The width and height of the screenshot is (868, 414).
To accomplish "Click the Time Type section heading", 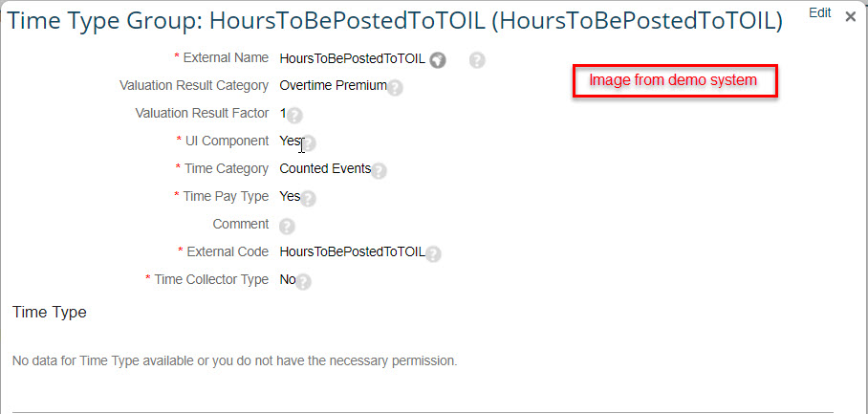I will (x=50, y=312).
